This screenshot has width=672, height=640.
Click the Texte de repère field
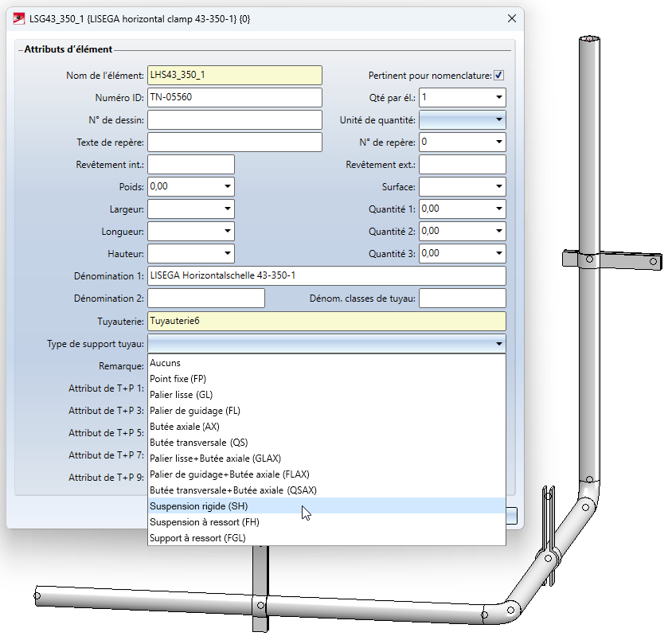coord(235,142)
